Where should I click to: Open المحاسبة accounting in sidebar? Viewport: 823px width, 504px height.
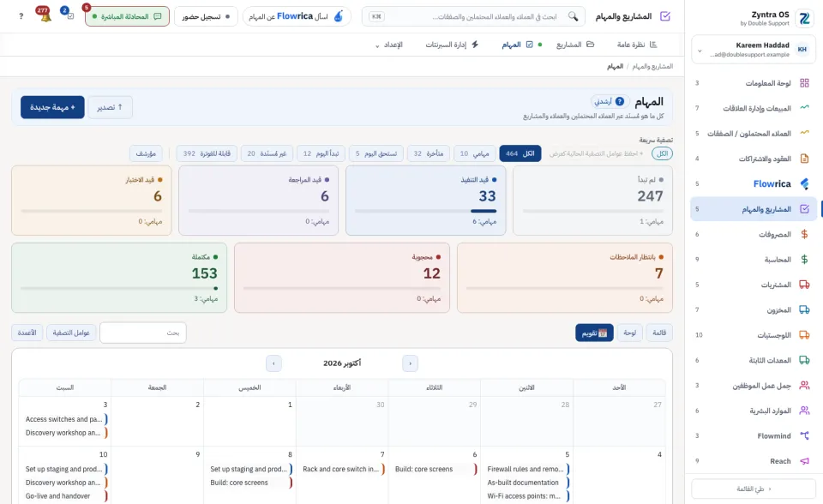(753, 260)
